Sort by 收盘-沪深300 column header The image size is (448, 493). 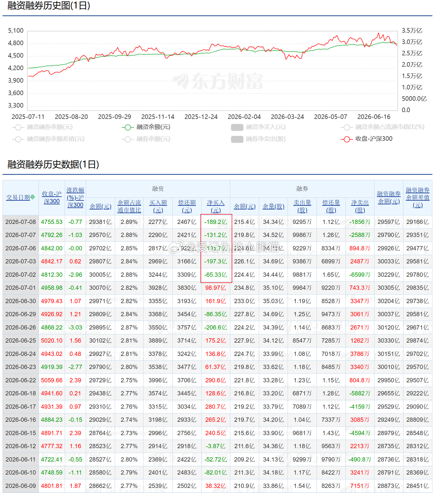click(52, 197)
